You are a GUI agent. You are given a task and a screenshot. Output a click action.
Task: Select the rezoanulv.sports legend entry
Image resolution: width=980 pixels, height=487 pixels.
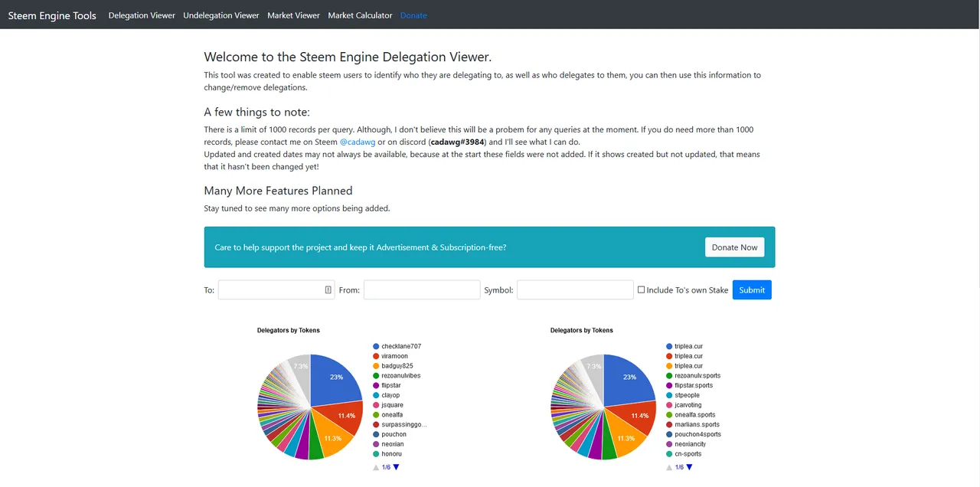point(693,376)
